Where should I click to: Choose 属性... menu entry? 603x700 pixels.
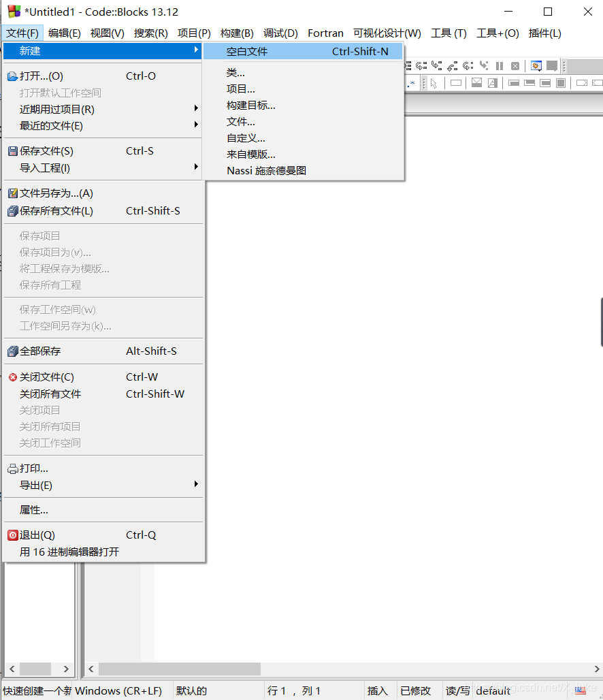(x=103, y=510)
